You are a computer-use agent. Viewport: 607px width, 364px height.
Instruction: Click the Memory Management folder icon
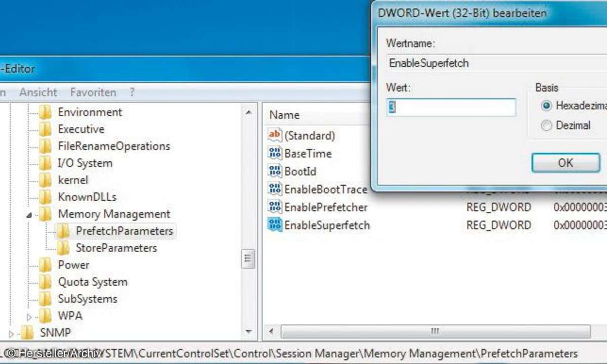tap(46, 214)
